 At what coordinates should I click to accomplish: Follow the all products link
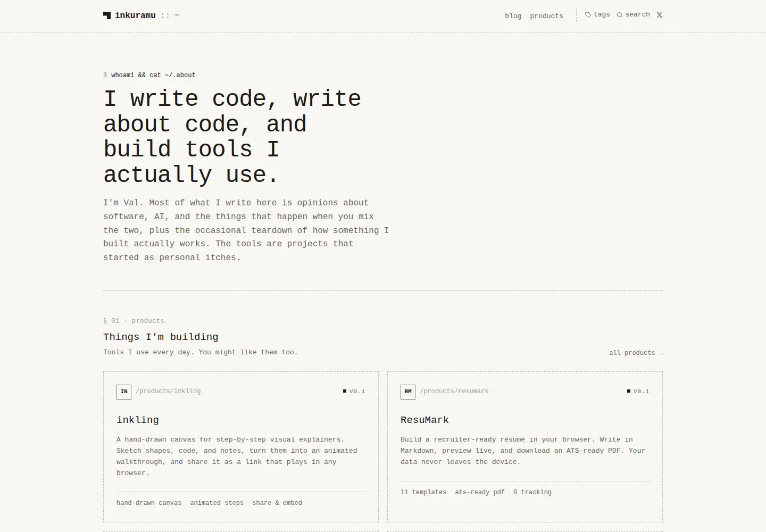pyautogui.click(x=636, y=353)
